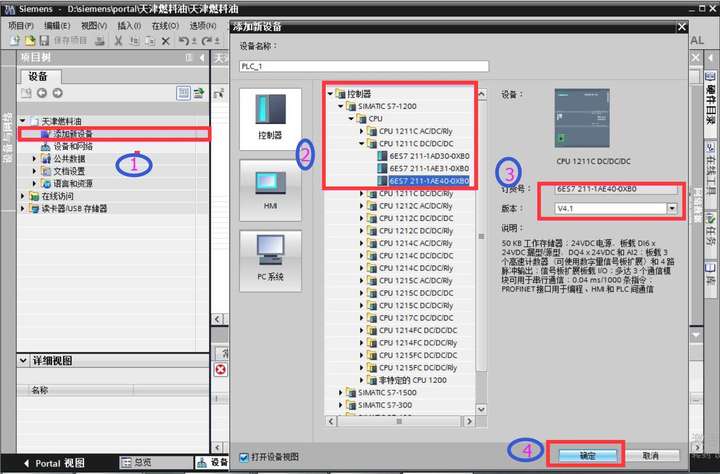Click the view toggle icon in project tree toolbar

pyautogui.click(x=183, y=93)
